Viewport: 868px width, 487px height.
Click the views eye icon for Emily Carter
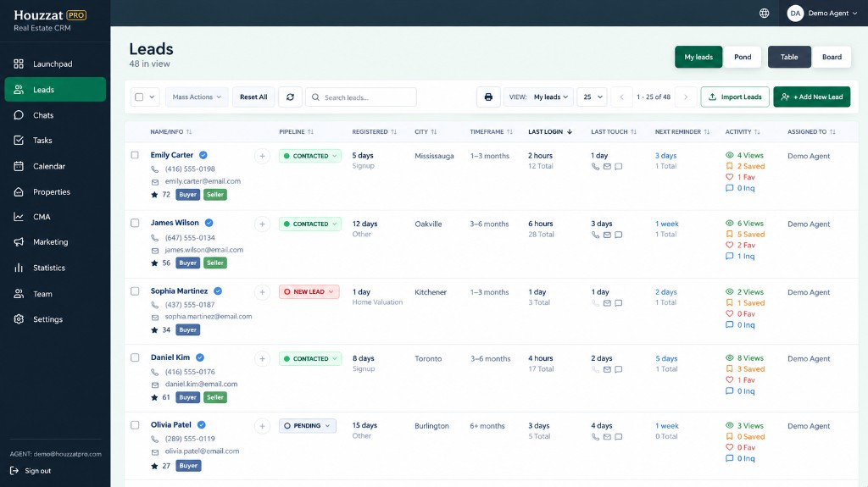click(x=730, y=156)
